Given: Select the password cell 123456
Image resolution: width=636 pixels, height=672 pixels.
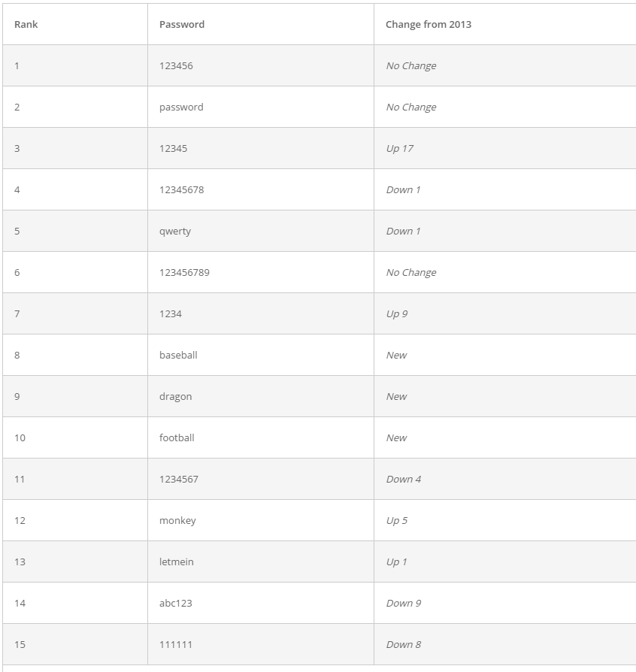Looking at the screenshot, I should [x=176, y=65].
